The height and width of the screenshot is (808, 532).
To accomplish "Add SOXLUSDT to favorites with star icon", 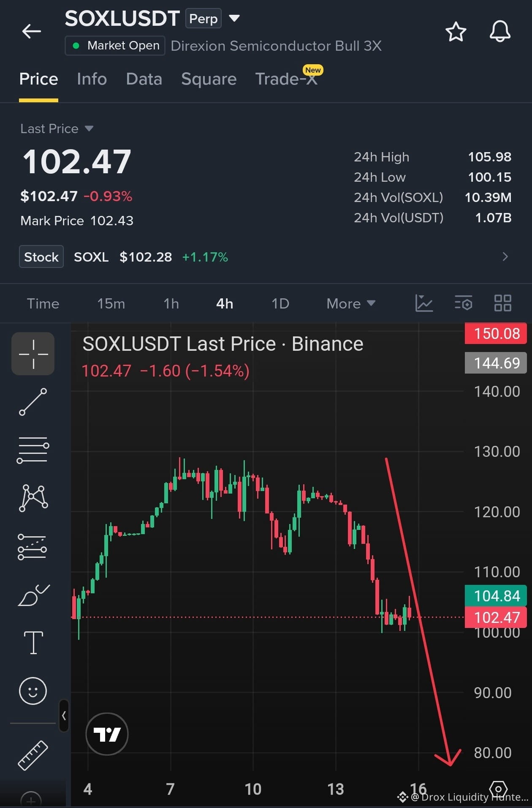I will pyautogui.click(x=456, y=32).
